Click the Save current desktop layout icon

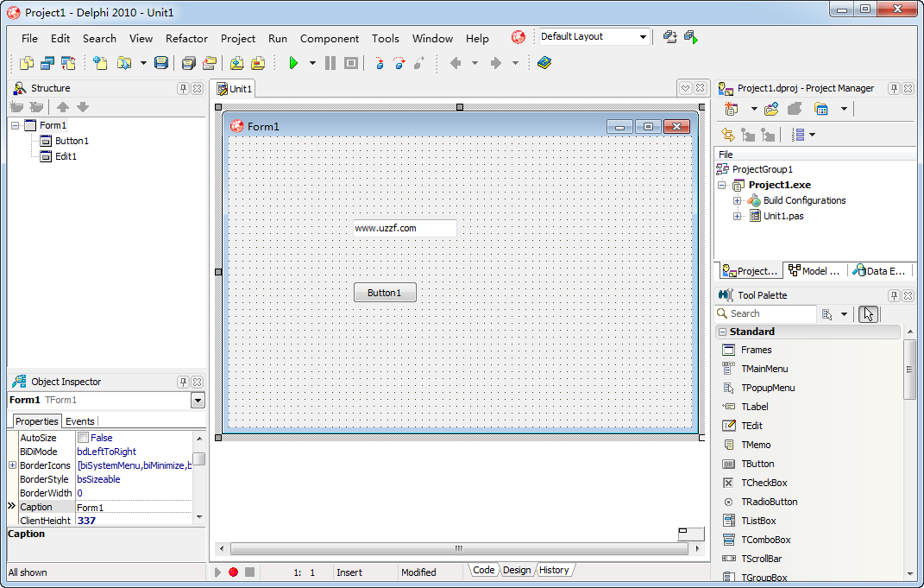(x=670, y=37)
